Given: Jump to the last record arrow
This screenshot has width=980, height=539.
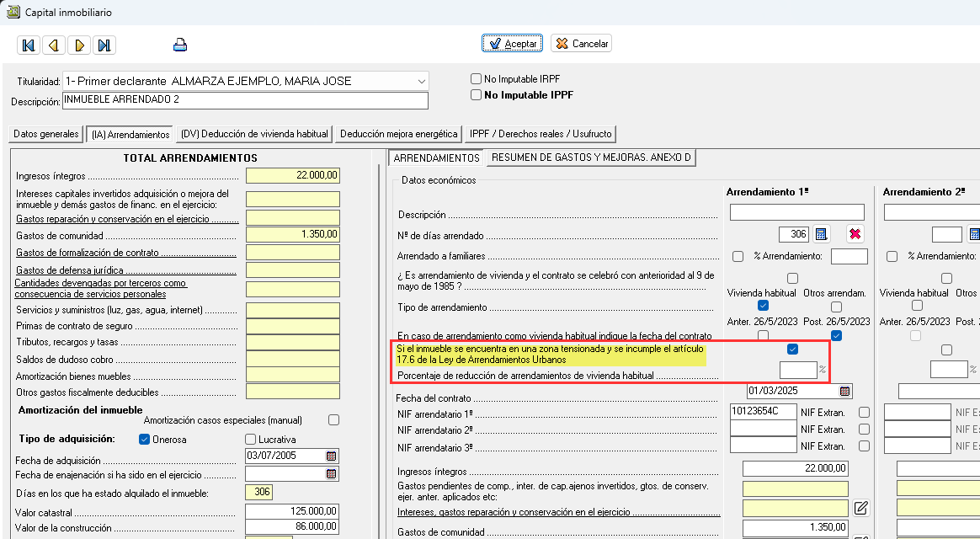Looking at the screenshot, I should tap(104, 45).
